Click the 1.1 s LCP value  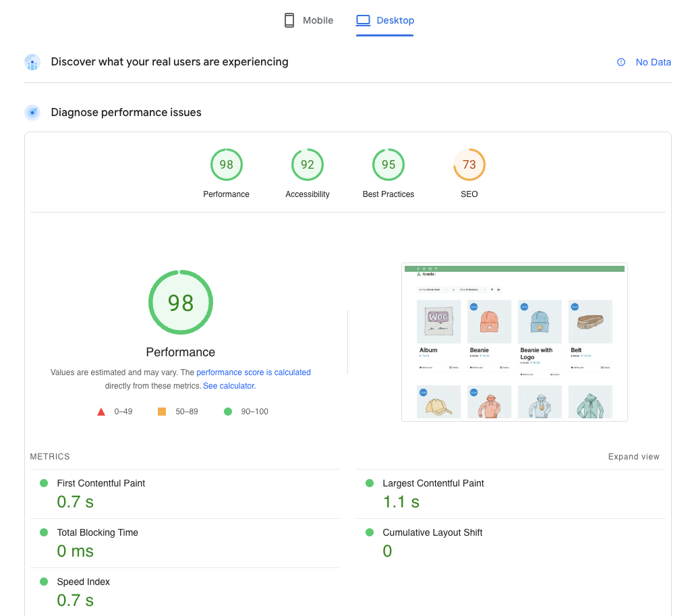[x=401, y=502]
